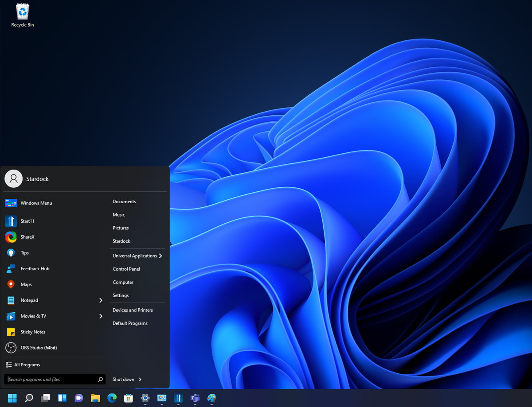Launch Notepad via its icon
This screenshot has width=532, height=407.
11,300
